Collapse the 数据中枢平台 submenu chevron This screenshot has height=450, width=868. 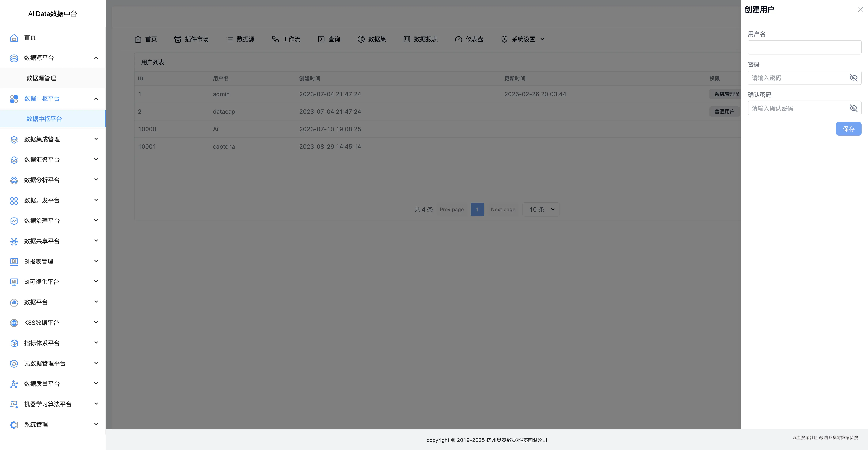pos(96,99)
